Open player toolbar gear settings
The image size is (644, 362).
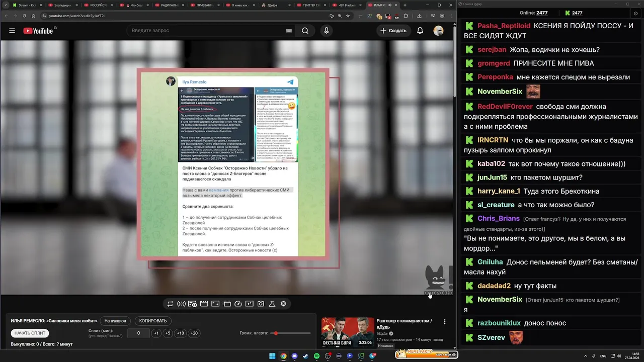[x=283, y=304]
